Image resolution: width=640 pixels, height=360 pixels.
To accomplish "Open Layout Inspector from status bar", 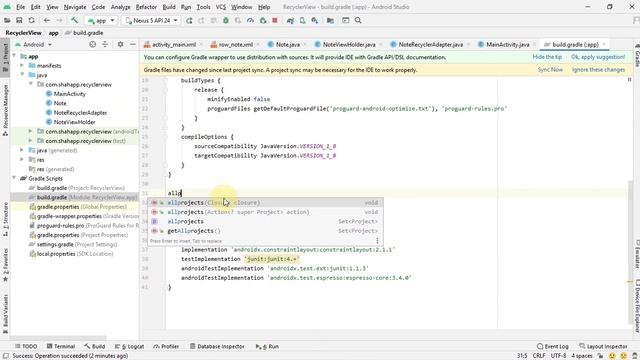I will click(603, 346).
